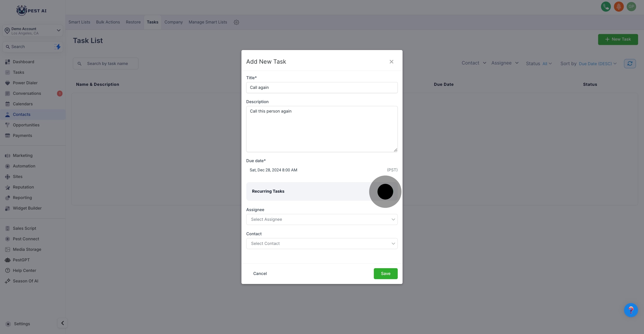Click the lightning bolt quick action icon
Screen dimensions: 644x334
(58, 47)
